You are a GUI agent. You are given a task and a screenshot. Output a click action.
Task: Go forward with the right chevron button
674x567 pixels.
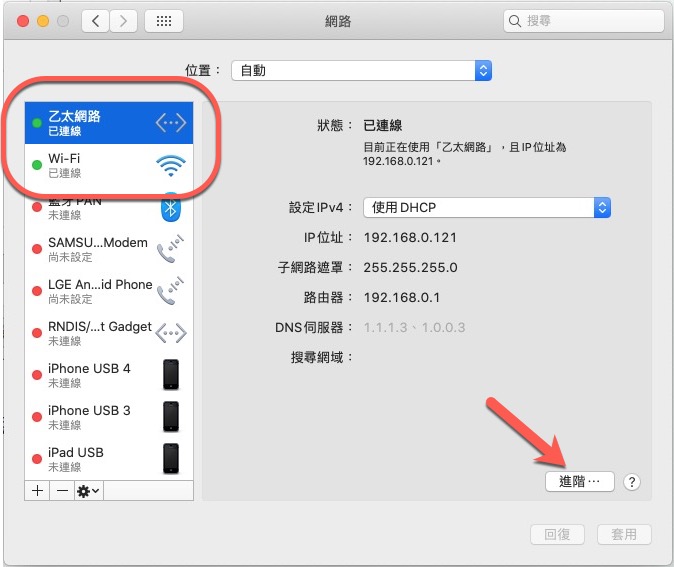pyautogui.click(x=123, y=21)
